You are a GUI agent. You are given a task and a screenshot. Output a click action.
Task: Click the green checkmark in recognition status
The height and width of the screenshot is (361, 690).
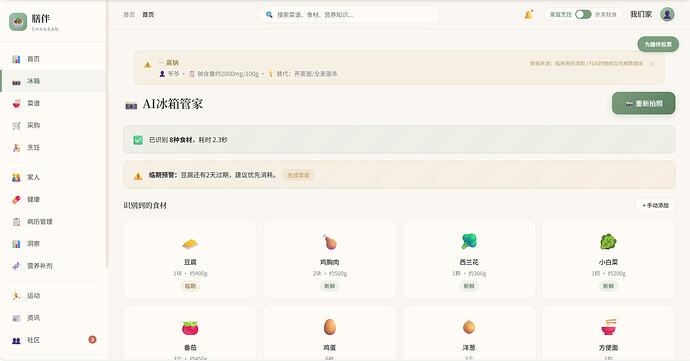click(x=138, y=140)
